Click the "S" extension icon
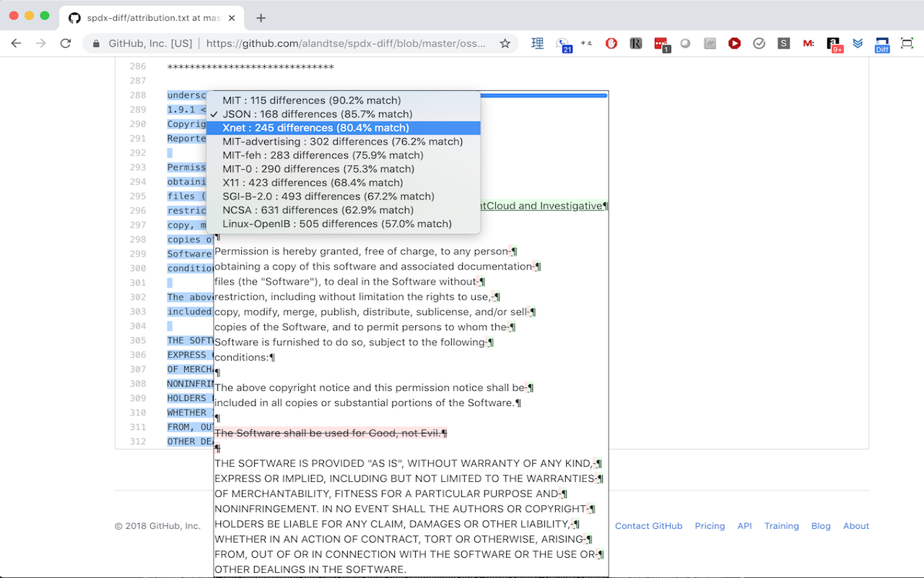Screen dimensions: 924x578 (783, 43)
